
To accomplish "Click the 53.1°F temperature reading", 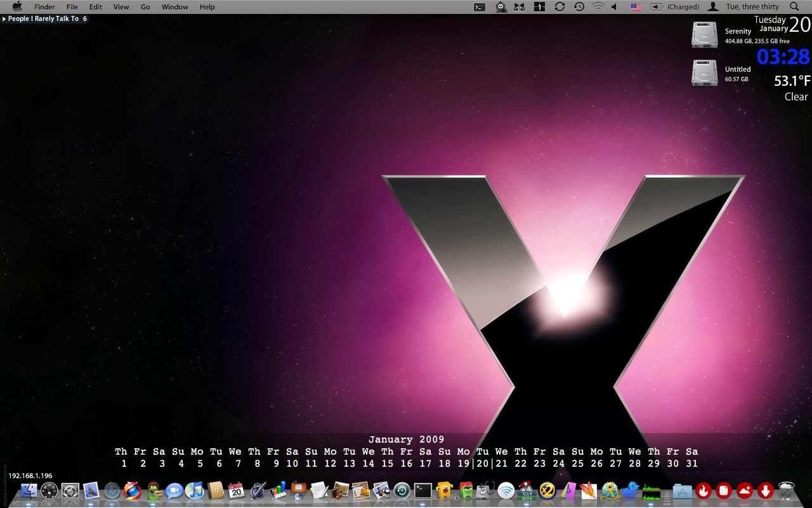I will pos(792,81).
